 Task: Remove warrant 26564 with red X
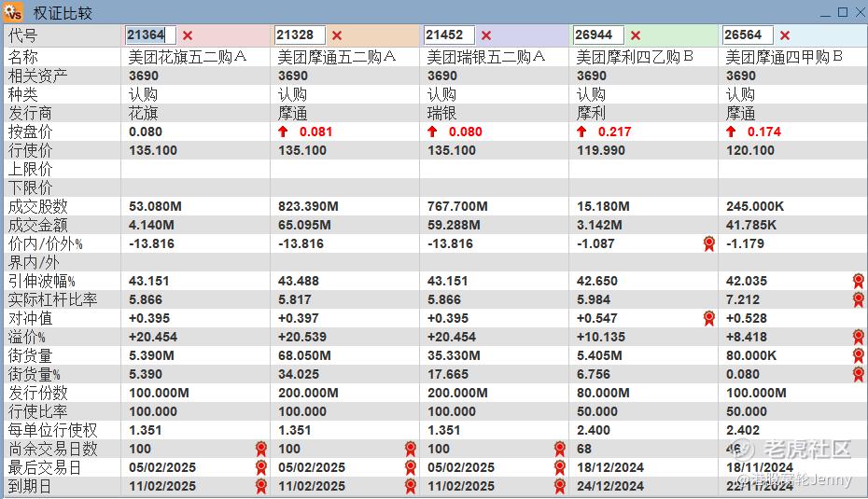pyautogui.click(x=784, y=35)
